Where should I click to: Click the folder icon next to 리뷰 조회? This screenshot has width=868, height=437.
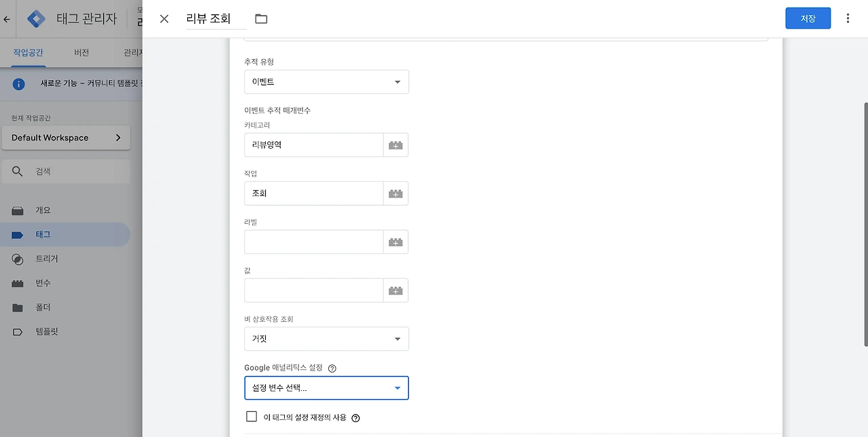point(261,19)
